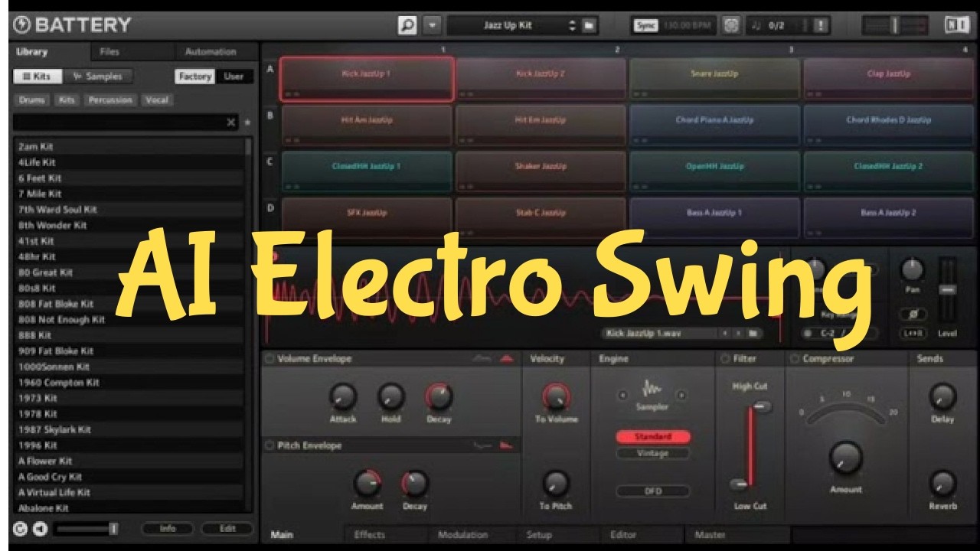Select the gray AHDSR volume envelope shape
The image size is (980, 551).
coord(482,358)
